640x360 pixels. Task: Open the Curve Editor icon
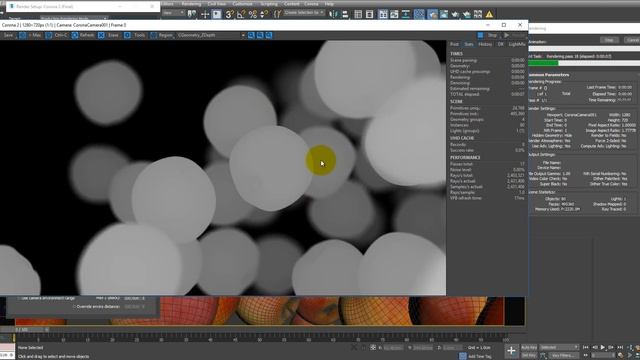394,14
